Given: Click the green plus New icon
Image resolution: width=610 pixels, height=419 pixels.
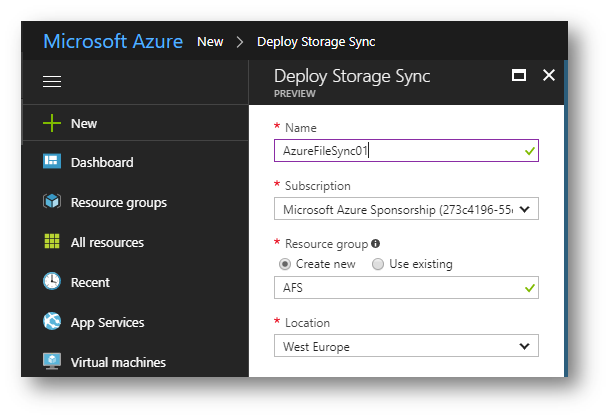Looking at the screenshot, I should click(x=52, y=123).
